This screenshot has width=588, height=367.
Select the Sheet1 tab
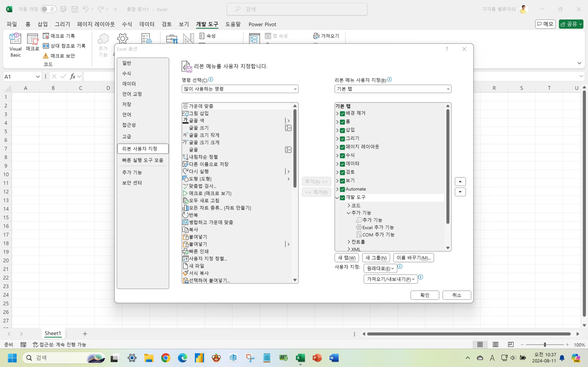point(52,333)
